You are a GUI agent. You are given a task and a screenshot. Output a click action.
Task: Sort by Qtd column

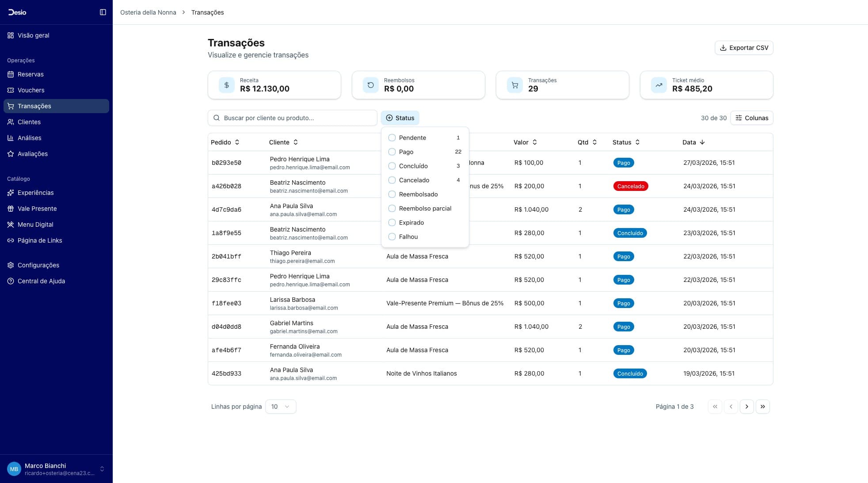click(587, 142)
